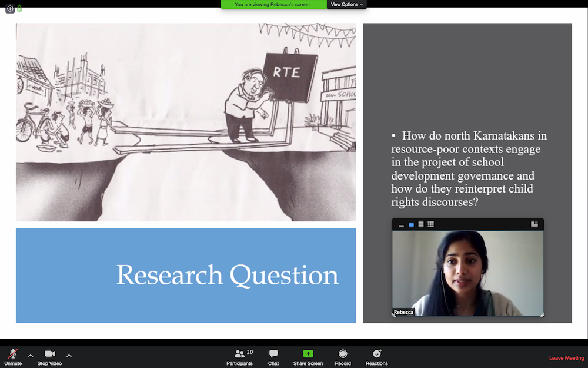Open the View Options dropdown

tap(347, 5)
